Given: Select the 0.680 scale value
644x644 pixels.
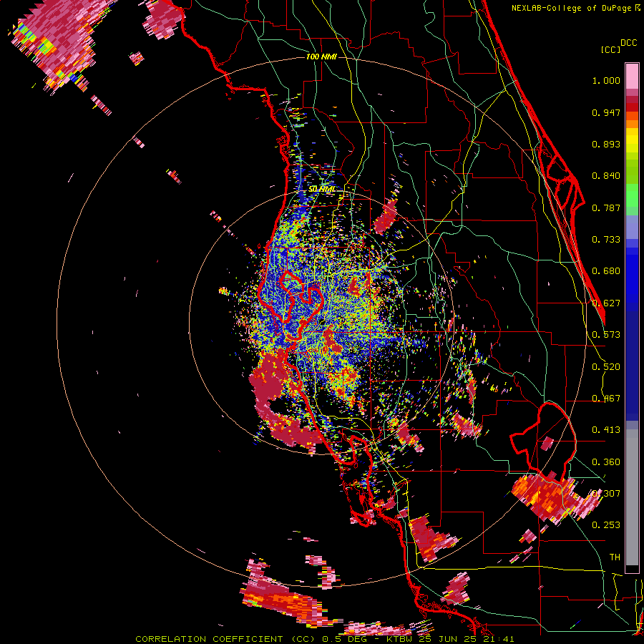Looking at the screenshot, I should click(606, 271).
